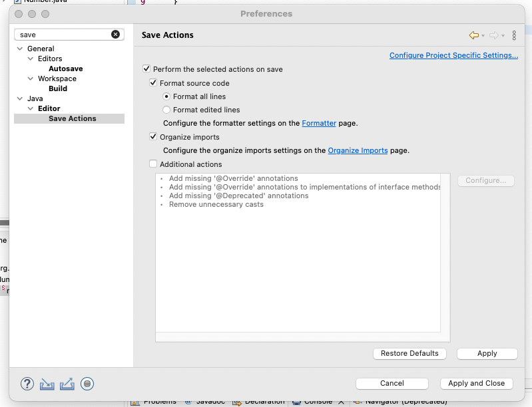This screenshot has height=407, width=532.
Task: Uncheck Format source code
Action: point(153,82)
